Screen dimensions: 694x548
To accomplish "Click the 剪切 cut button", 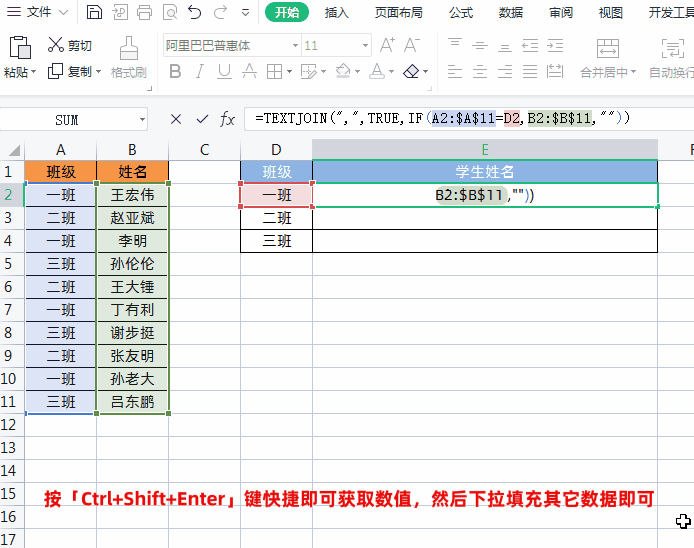I will 69,45.
